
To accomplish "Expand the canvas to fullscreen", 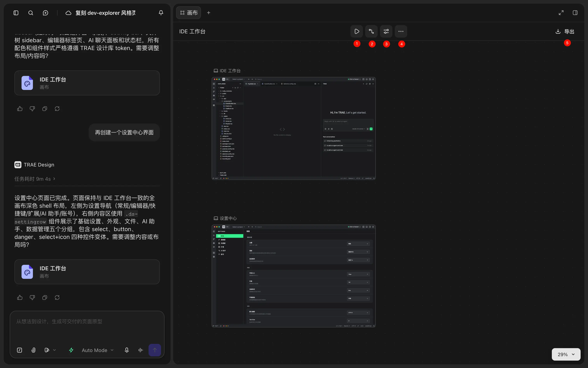I will (x=561, y=13).
